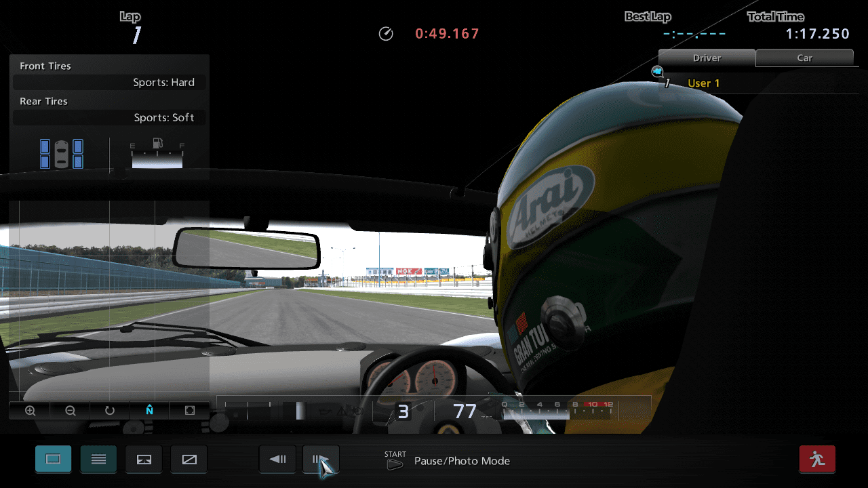This screenshot has width=868, height=488.
Task: Zoom in on the track map
Action: pos(30,411)
